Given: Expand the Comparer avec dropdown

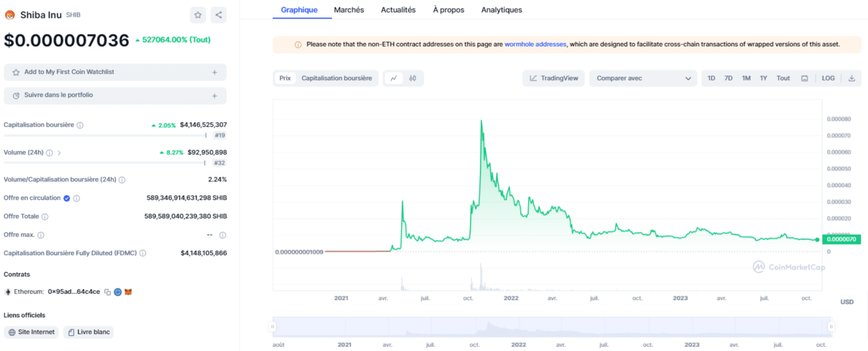Looking at the screenshot, I should 643,78.
